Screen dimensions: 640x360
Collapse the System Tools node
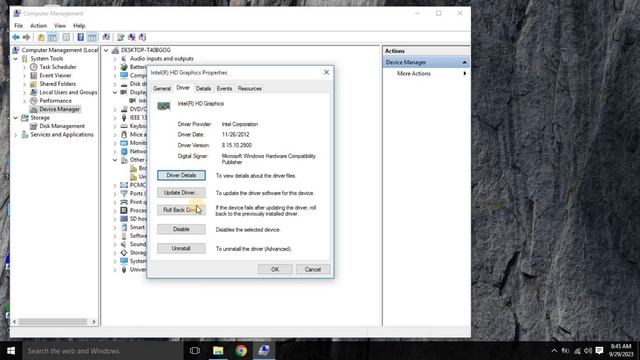coord(16,59)
